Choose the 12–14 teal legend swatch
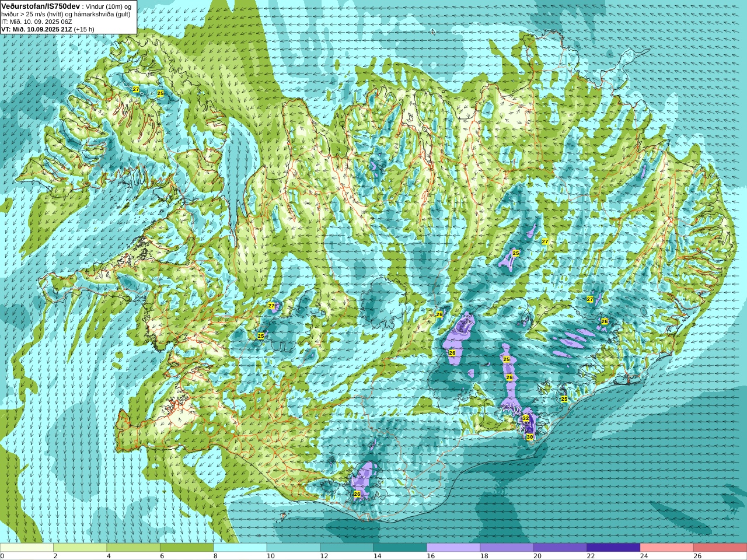 coord(347,548)
